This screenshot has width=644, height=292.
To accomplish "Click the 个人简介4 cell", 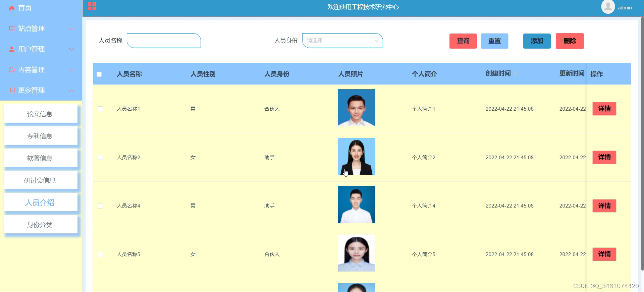I will (424, 206).
